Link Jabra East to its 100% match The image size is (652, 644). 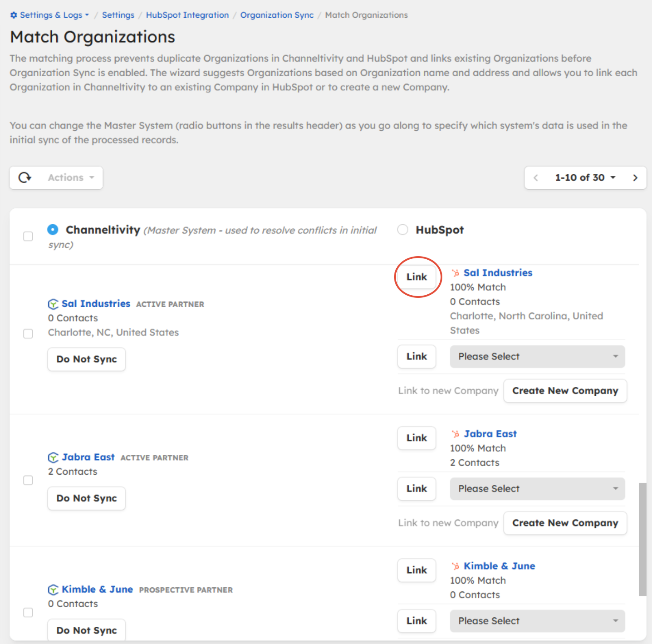417,438
